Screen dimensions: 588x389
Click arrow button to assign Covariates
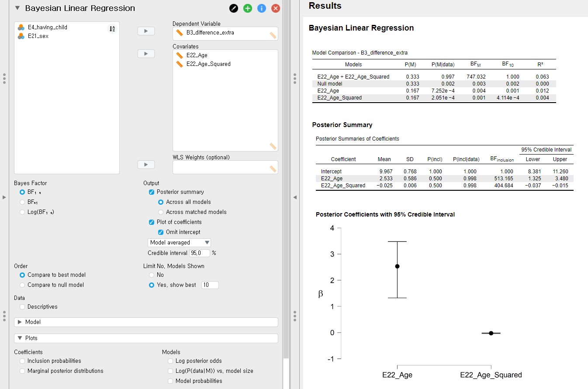146,54
